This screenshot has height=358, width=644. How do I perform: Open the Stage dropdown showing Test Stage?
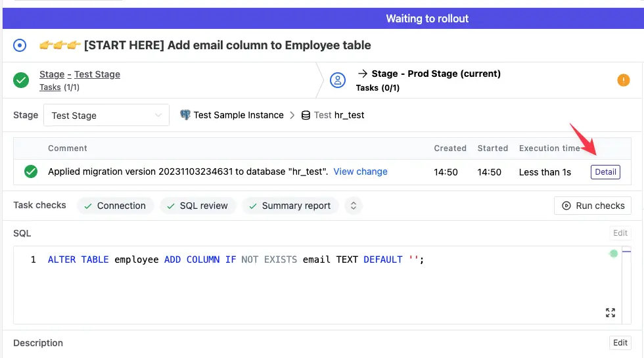tap(106, 116)
